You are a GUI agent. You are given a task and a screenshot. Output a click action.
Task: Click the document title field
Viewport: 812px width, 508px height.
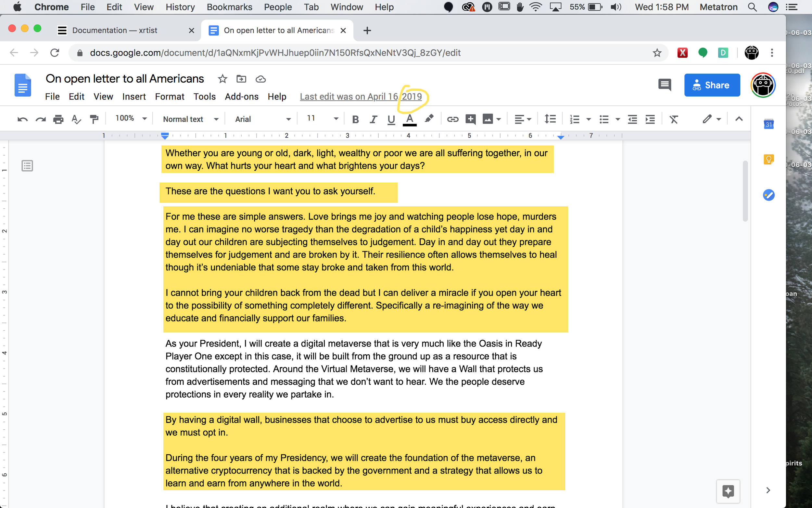(x=125, y=79)
